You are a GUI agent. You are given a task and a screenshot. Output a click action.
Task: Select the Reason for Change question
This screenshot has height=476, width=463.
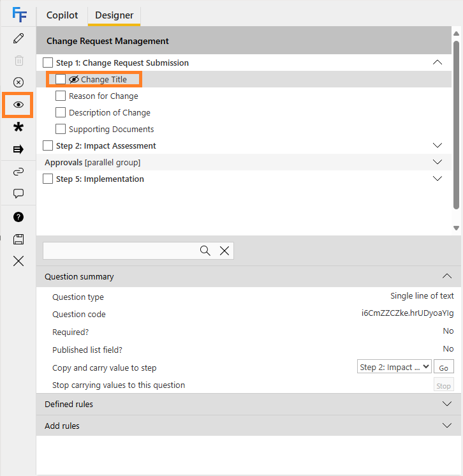(x=103, y=96)
